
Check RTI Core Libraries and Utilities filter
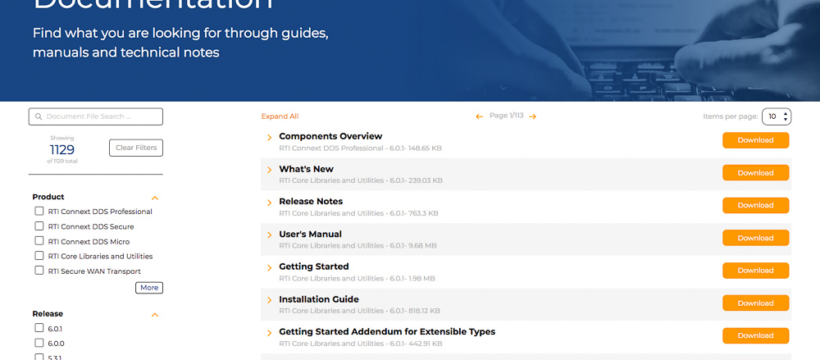[x=39, y=256]
